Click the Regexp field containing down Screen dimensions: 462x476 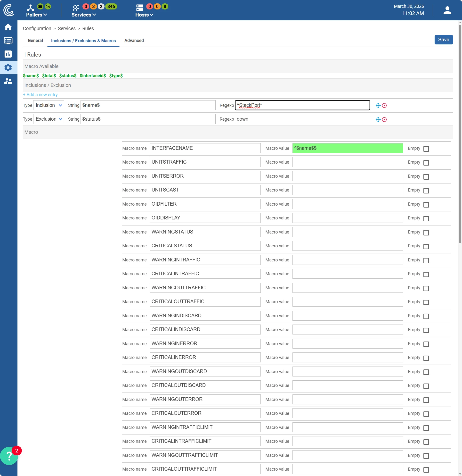302,119
